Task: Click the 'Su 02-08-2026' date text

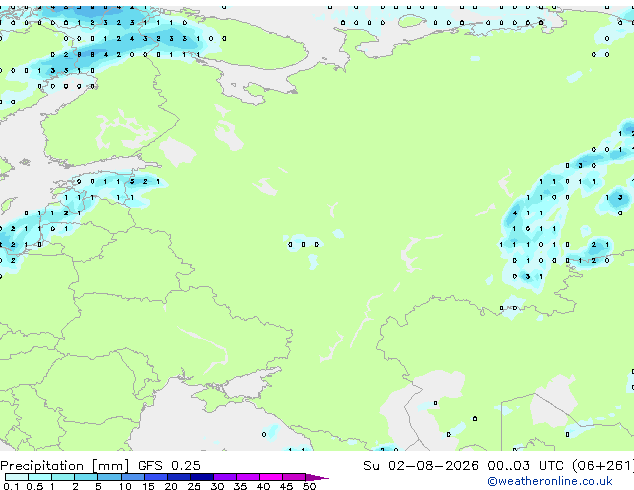Action: coord(421,466)
